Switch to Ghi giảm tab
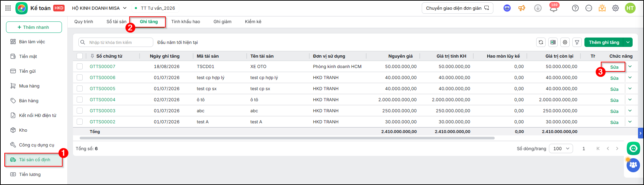This screenshot has width=644, height=185. tap(223, 21)
